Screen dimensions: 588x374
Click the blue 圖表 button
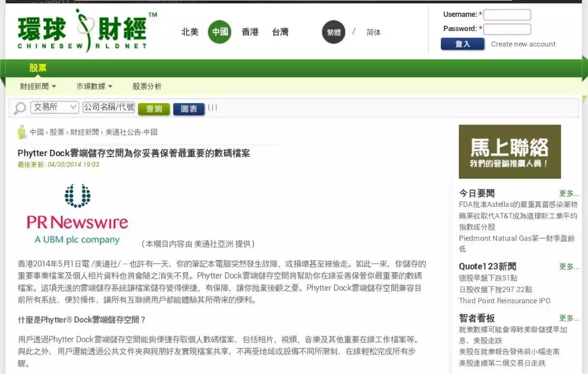click(x=189, y=109)
